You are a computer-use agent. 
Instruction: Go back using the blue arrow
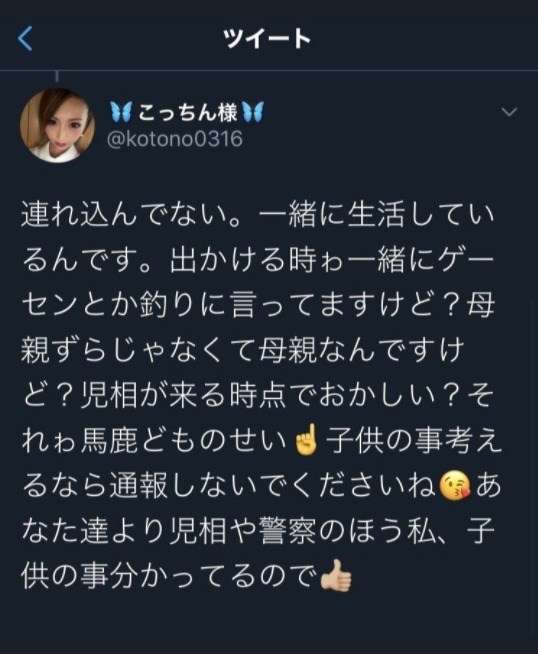coord(25,38)
